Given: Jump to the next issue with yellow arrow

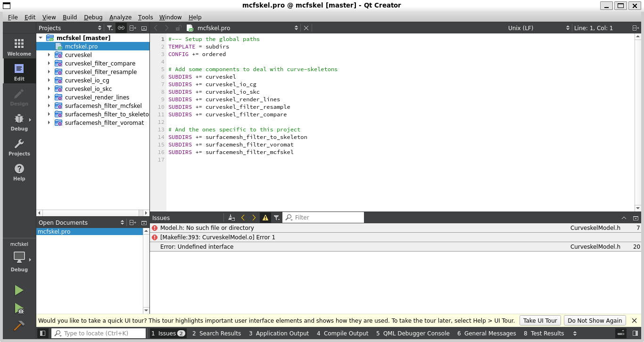Looking at the screenshot, I should pyautogui.click(x=254, y=217).
